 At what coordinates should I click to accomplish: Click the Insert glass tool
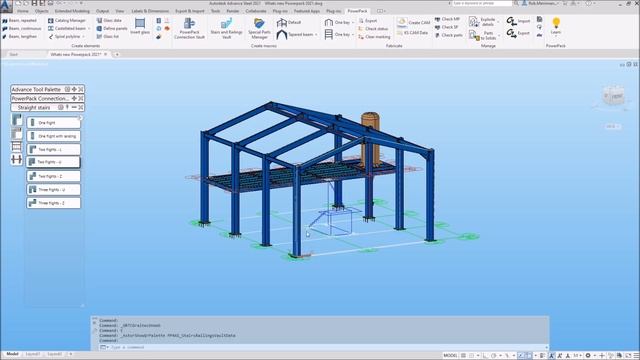tap(140, 27)
